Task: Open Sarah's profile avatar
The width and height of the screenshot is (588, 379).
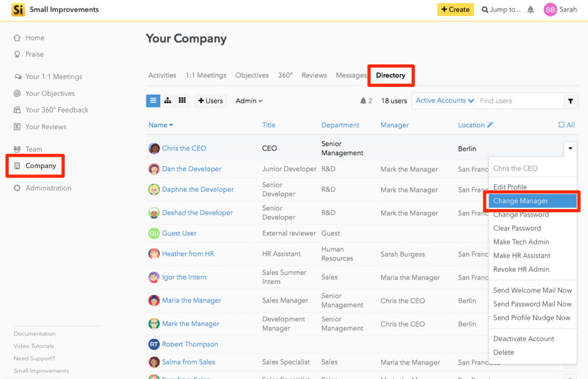Action: 550,10
